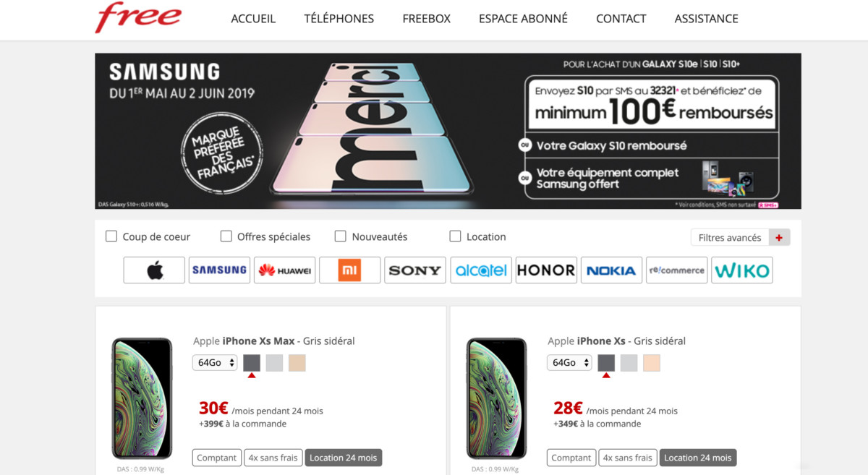The image size is (868, 475).
Task: Select the Huawei brand filter
Action: point(285,270)
